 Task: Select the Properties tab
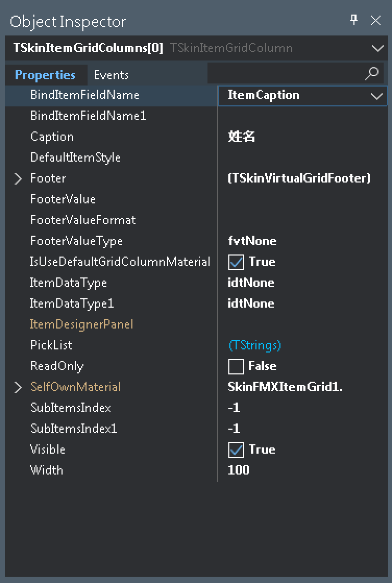pos(45,75)
